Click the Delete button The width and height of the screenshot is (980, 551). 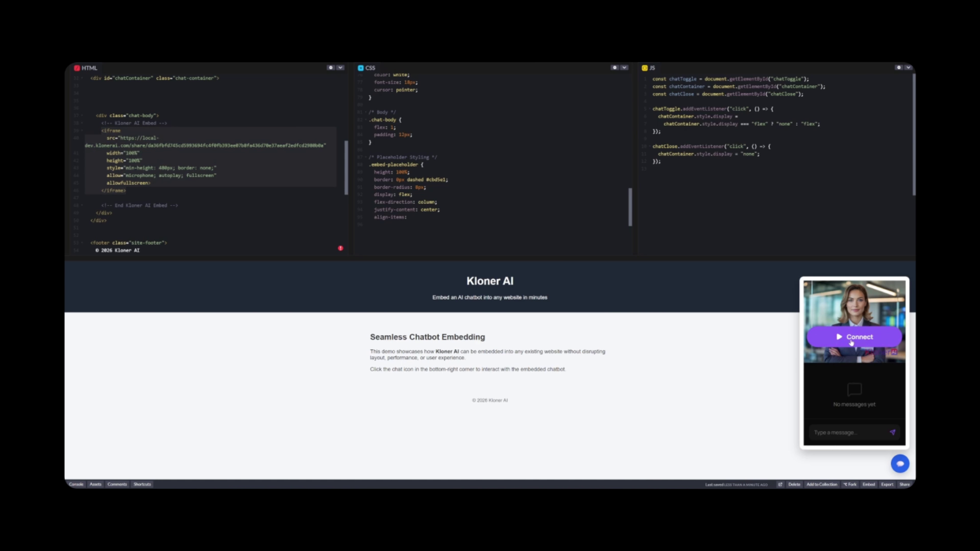(x=794, y=484)
